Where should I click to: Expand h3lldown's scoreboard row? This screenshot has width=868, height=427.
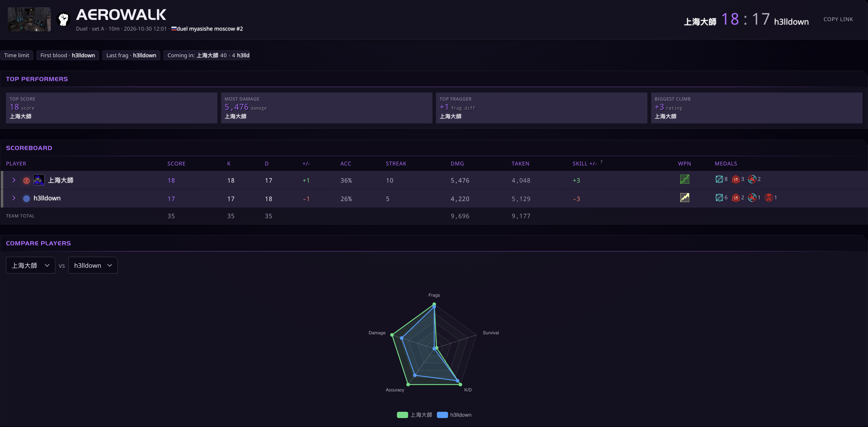[x=14, y=198]
